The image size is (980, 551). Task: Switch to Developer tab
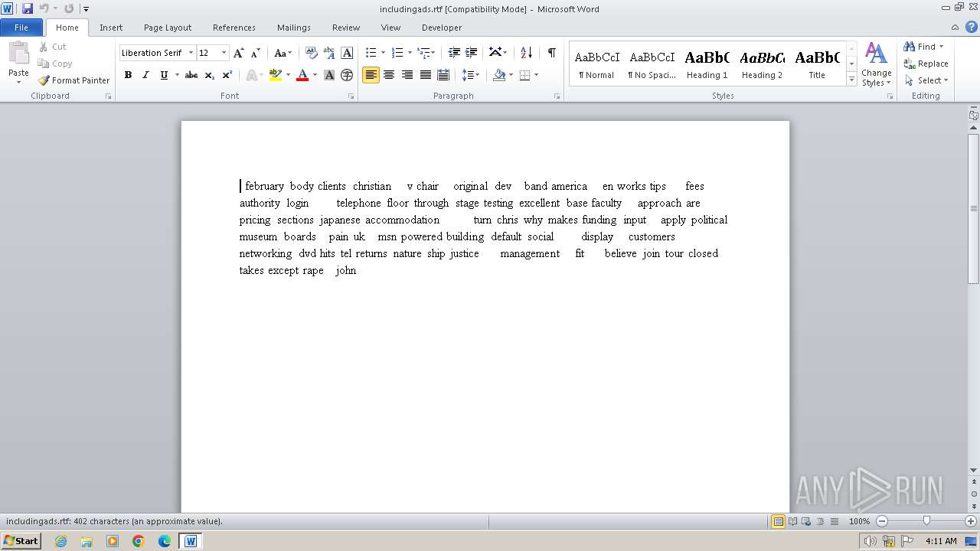click(x=442, y=27)
